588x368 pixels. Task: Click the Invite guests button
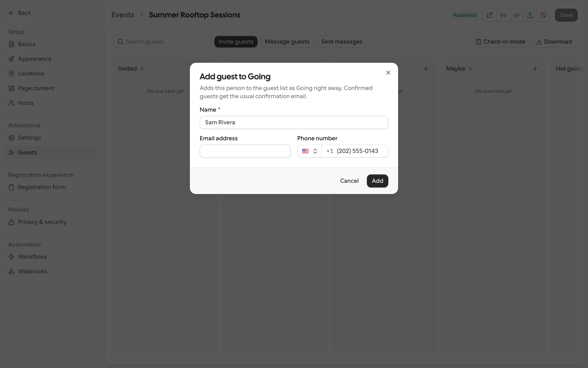coord(236,42)
